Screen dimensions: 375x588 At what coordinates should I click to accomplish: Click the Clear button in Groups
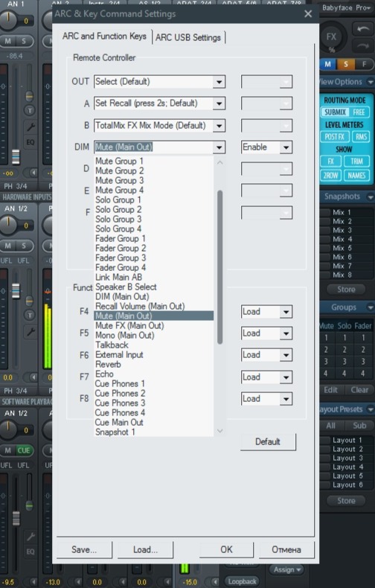pyautogui.click(x=359, y=390)
